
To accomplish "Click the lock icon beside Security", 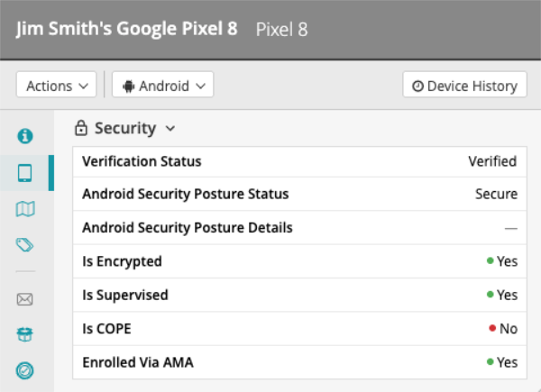I will 81,129.
